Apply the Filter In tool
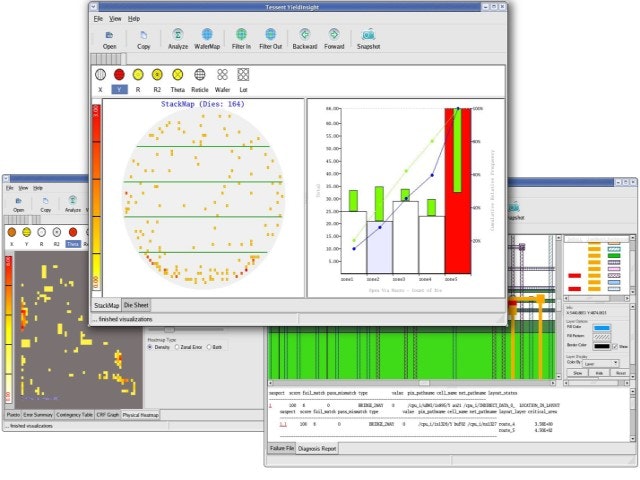 (241, 34)
